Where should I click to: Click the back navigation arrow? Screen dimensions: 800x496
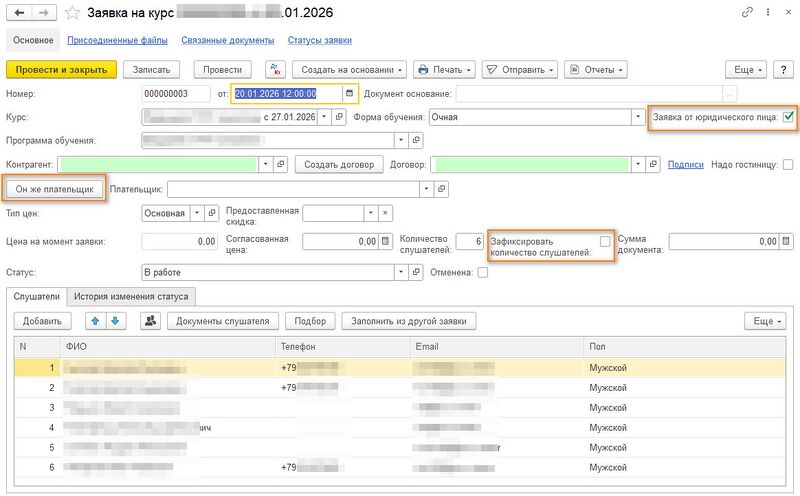[17, 13]
